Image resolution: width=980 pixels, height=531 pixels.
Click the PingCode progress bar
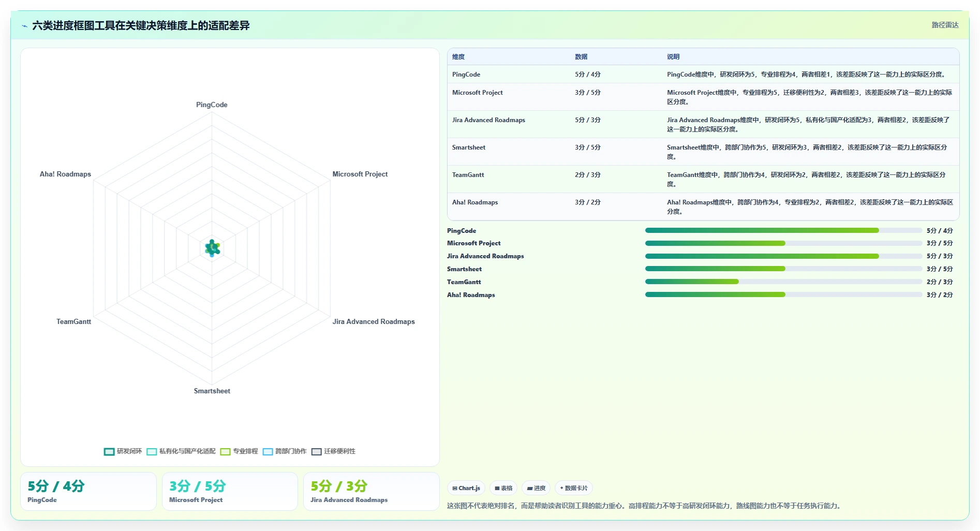pyautogui.click(x=783, y=230)
